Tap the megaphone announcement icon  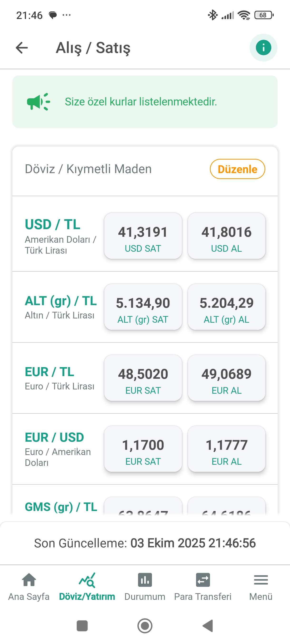[x=39, y=102]
